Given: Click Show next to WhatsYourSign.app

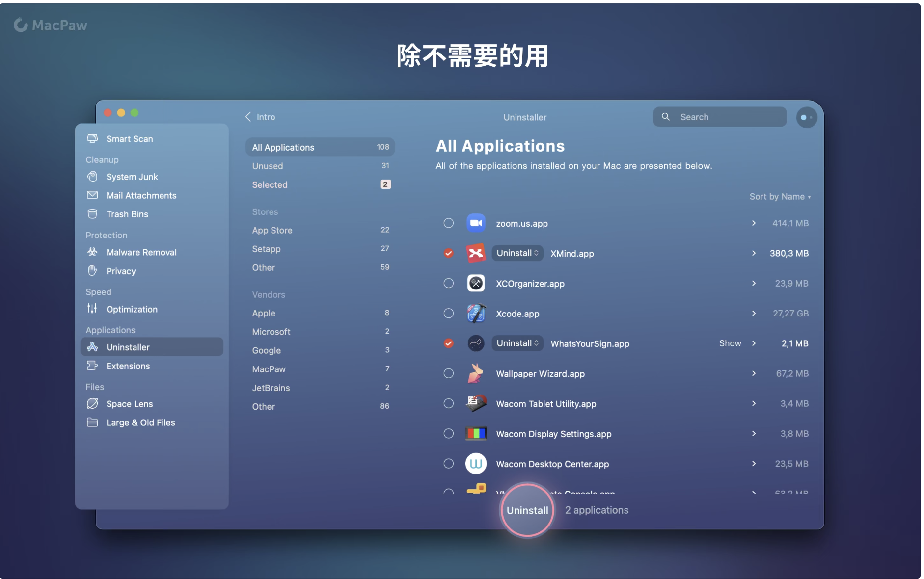Looking at the screenshot, I should click(730, 343).
